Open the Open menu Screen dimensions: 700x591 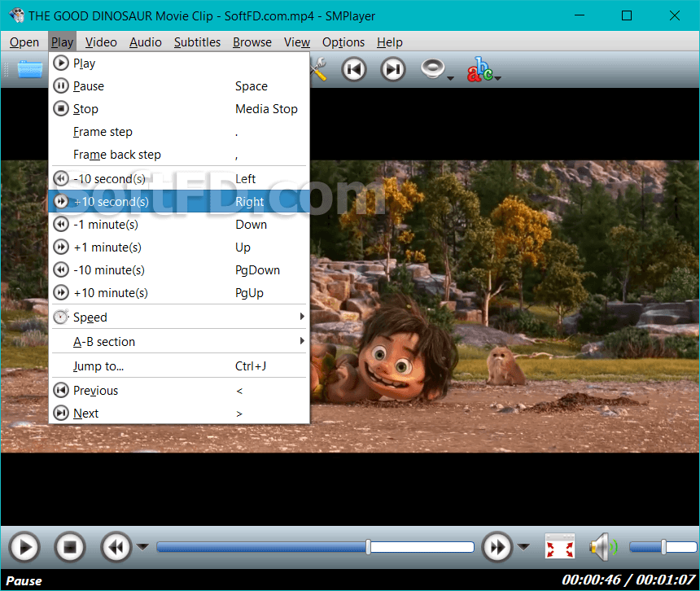(x=24, y=42)
